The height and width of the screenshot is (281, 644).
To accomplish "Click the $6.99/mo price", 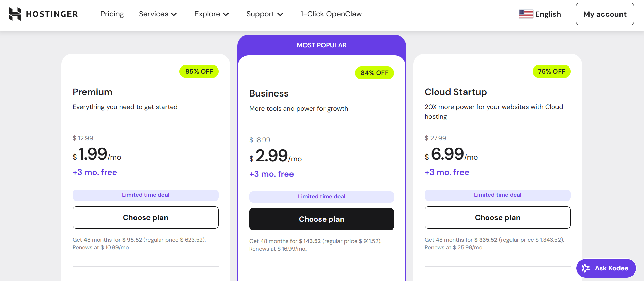I will (451, 154).
